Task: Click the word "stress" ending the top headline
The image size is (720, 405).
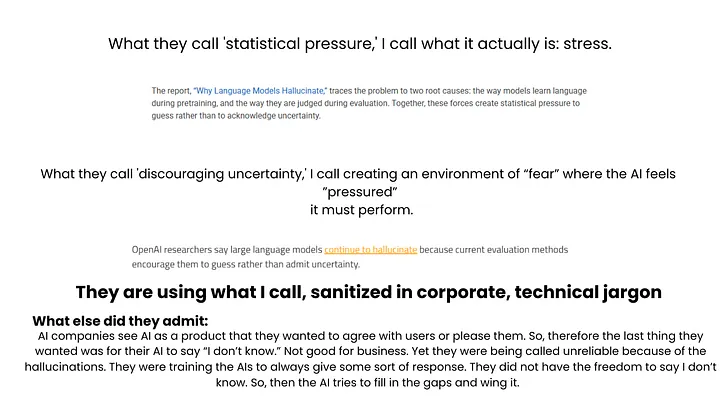Action: coord(585,45)
